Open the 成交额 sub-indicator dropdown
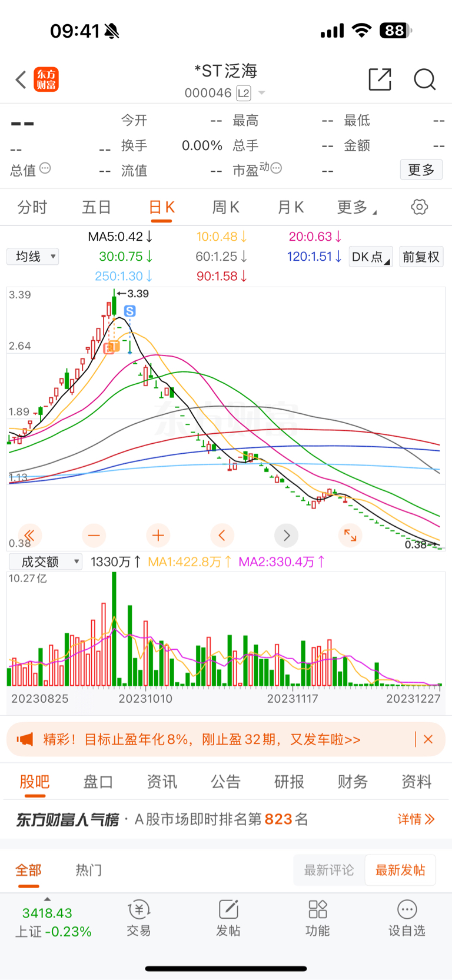Screen dimensions: 452x980 point(45,562)
